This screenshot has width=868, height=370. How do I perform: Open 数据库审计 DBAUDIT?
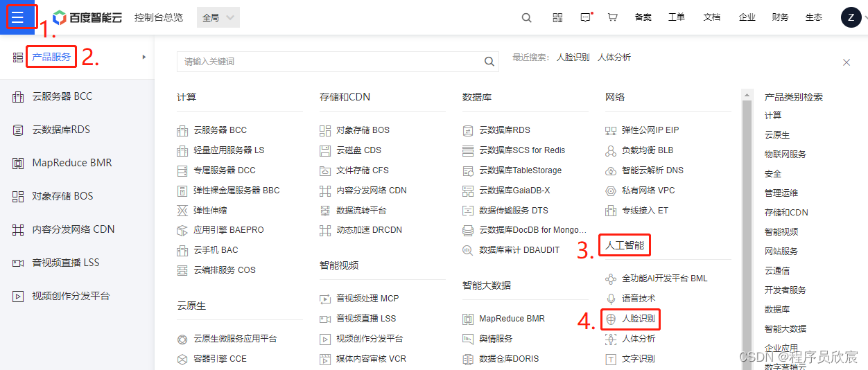(519, 250)
